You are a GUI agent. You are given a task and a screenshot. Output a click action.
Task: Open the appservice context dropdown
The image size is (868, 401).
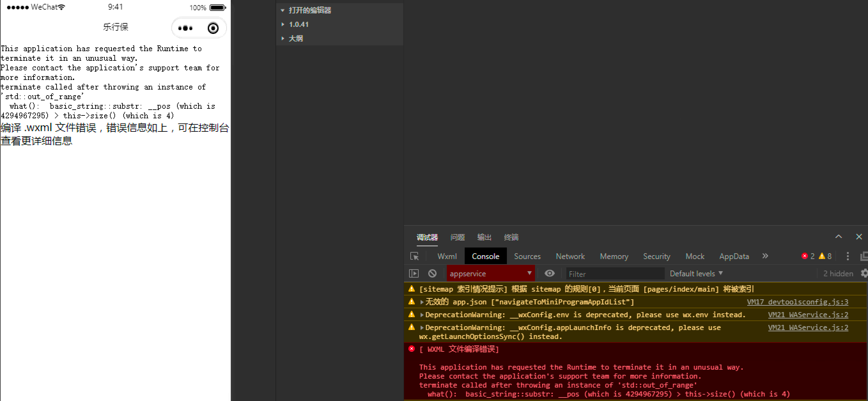490,273
